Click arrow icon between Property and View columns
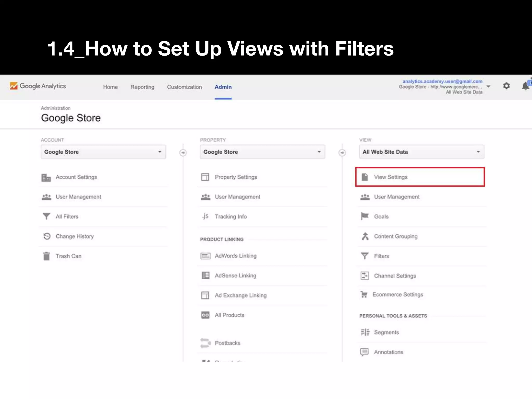Viewport: 532px width, 399px height. pyautogui.click(x=342, y=152)
